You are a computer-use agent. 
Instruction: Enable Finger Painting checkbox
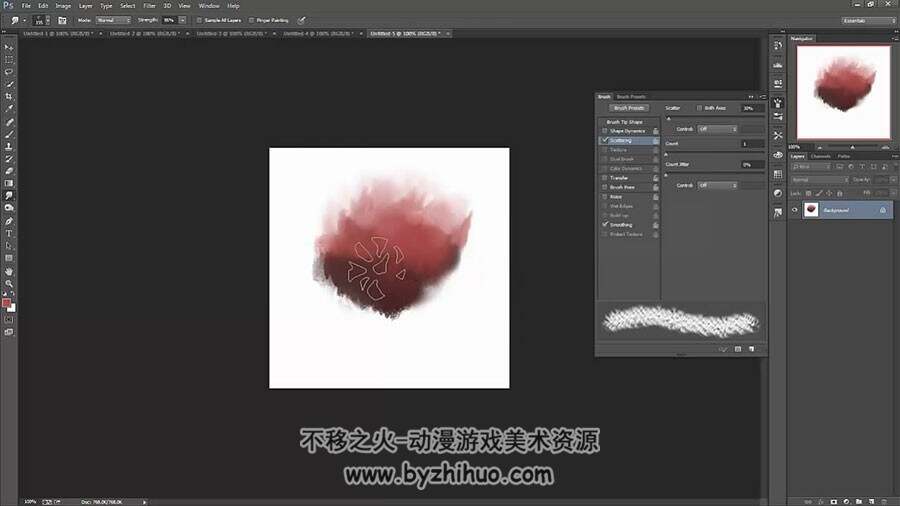coord(251,20)
